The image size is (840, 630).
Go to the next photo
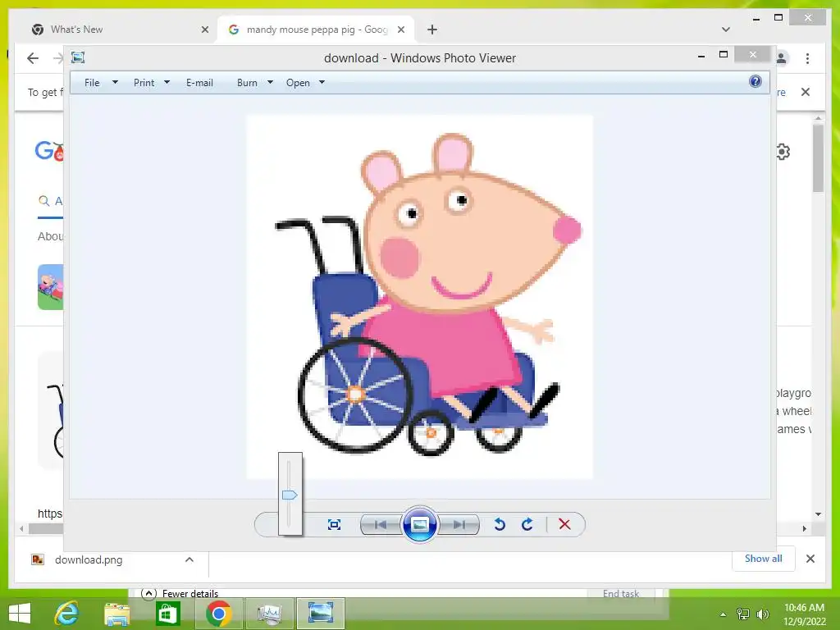[x=459, y=524]
